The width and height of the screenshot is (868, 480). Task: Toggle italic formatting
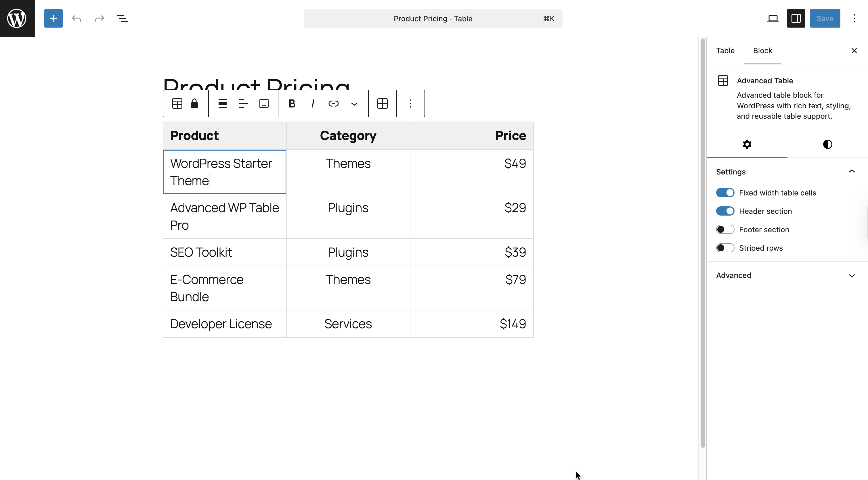coord(313,103)
